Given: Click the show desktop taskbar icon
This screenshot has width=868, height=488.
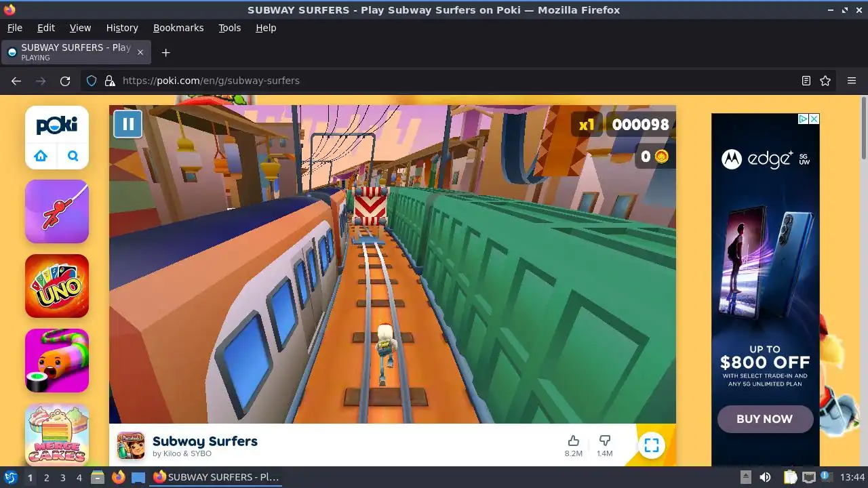Looking at the screenshot, I should (138, 477).
